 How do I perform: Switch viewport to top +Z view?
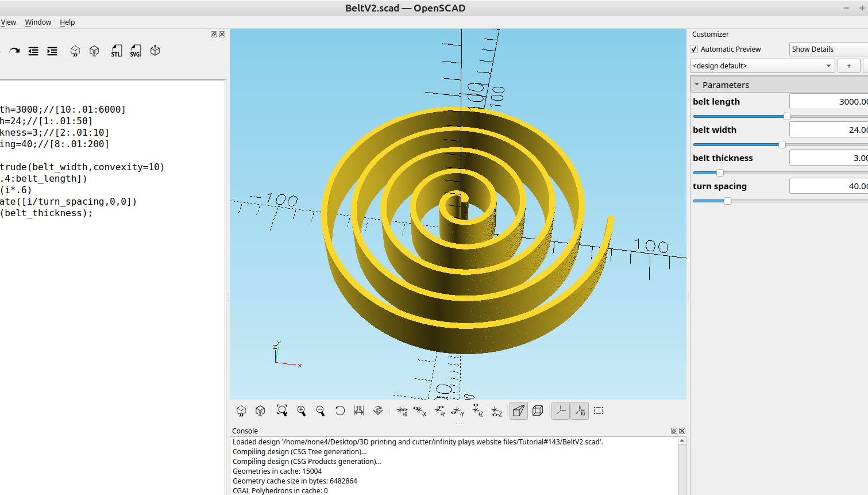(476, 410)
